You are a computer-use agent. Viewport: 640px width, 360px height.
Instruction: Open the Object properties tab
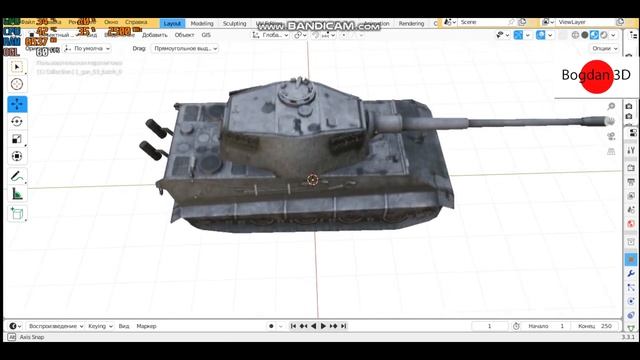point(631,259)
